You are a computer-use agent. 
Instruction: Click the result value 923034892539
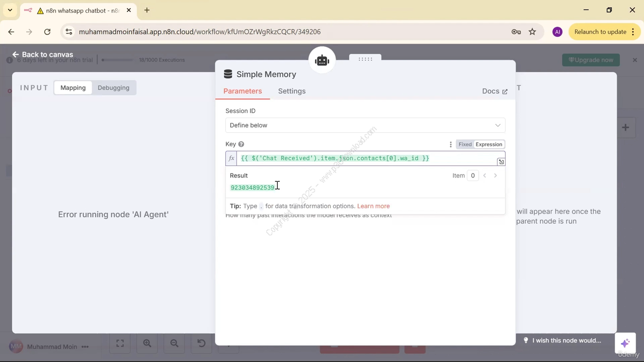[253, 188]
